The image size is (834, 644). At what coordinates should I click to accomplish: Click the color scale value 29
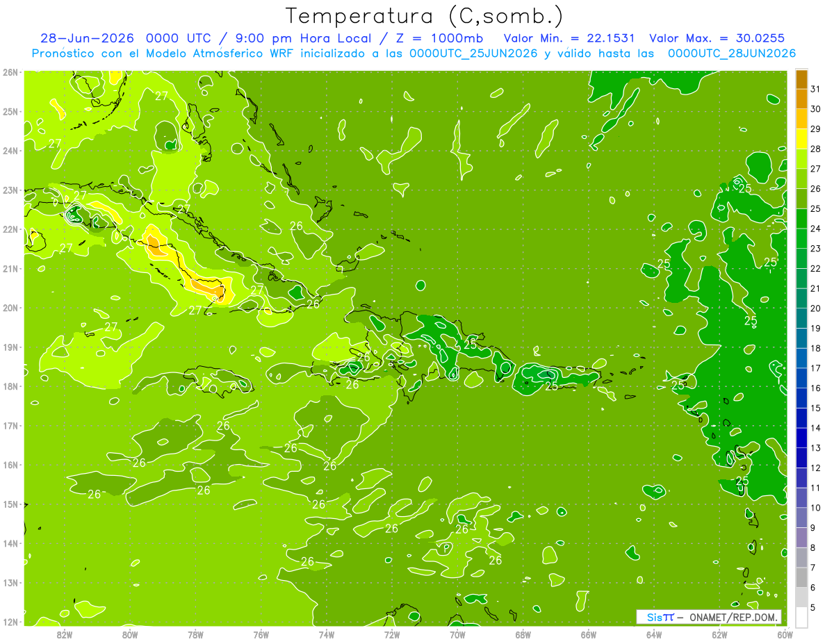[x=816, y=129]
